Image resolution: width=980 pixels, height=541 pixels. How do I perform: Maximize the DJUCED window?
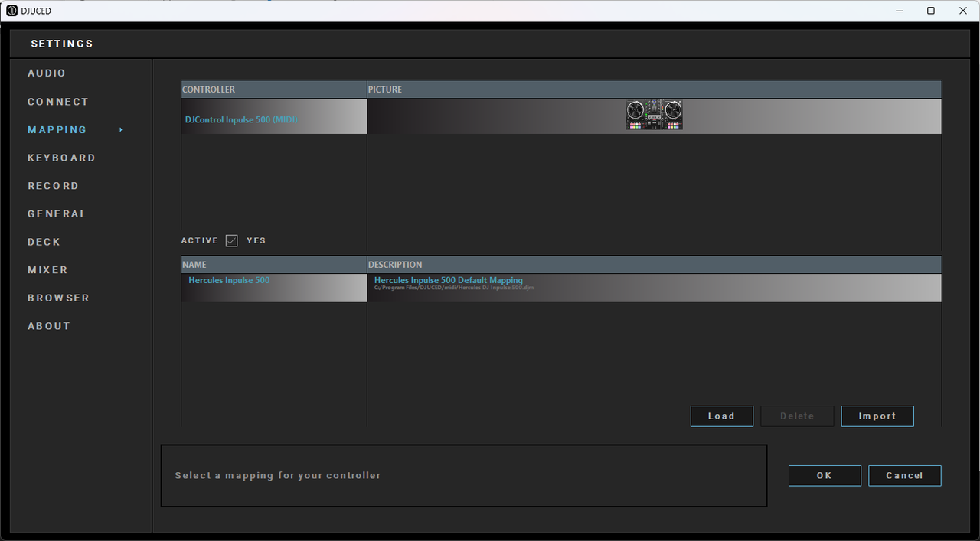pos(931,11)
